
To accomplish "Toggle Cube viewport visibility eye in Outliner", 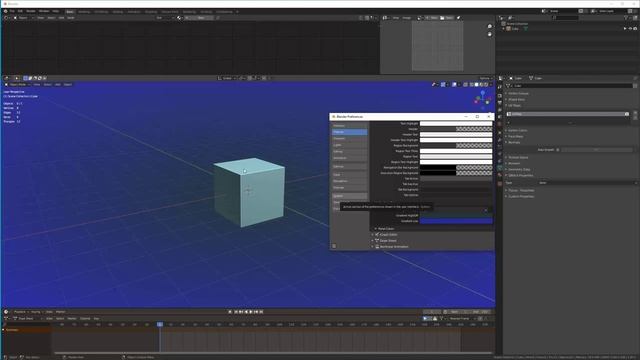I will (630, 29).
